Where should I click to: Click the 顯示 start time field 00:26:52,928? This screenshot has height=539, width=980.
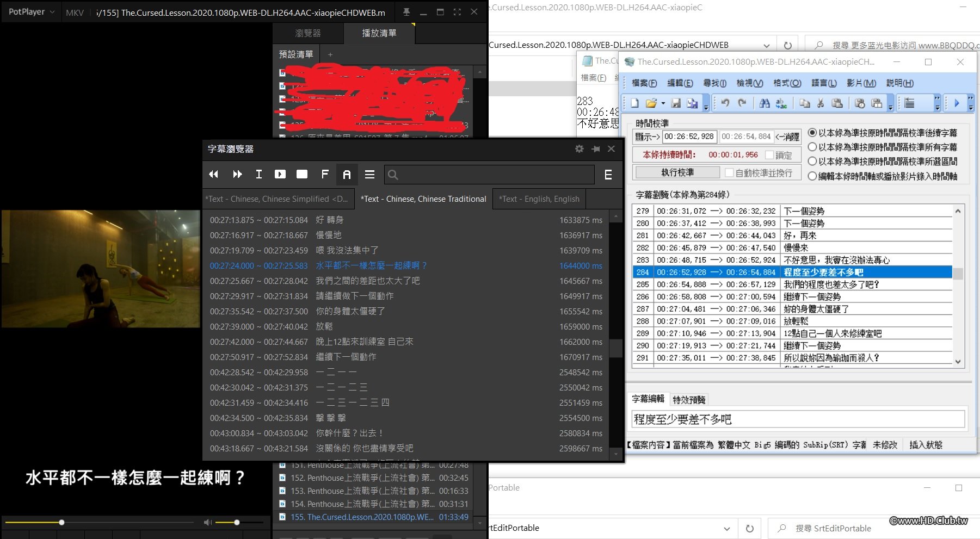click(x=689, y=137)
